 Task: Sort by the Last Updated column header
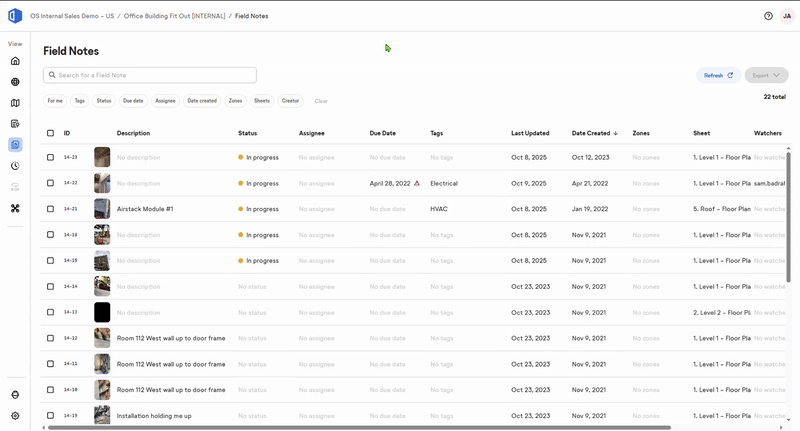(x=530, y=133)
